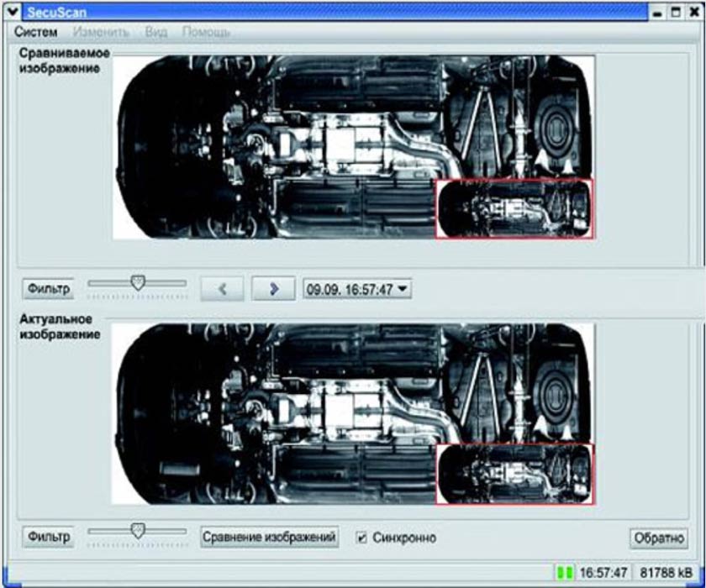Viewport: 706px width, 588px height.
Task: Click the lower Фильтр button
Action: pyautogui.click(x=48, y=536)
